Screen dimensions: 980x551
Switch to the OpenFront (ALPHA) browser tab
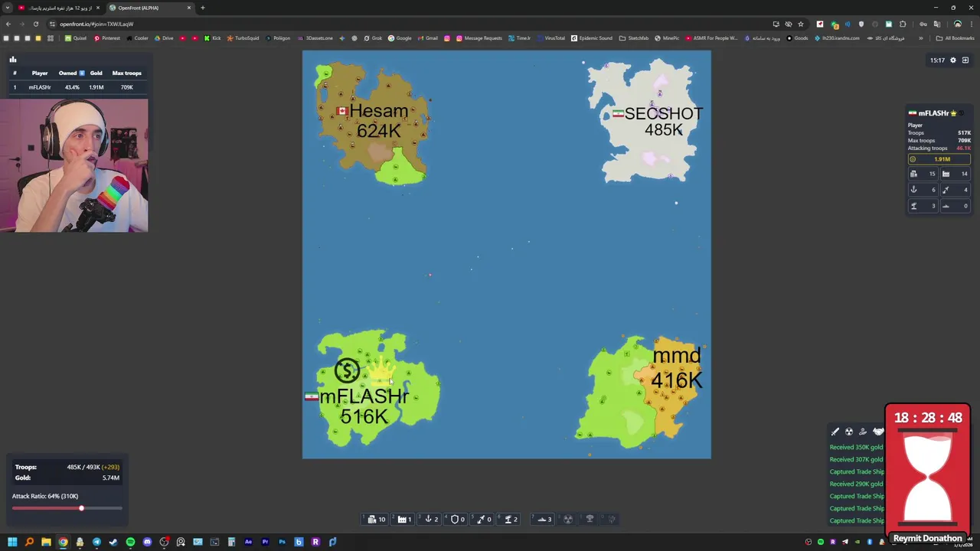coord(149,8)
